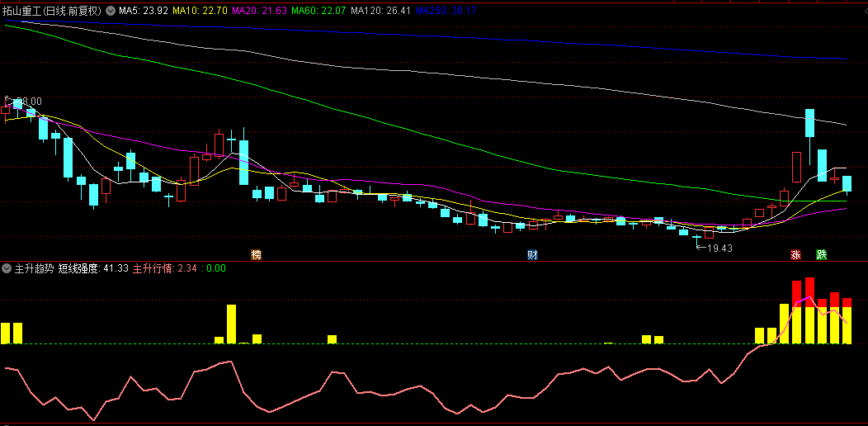The height and width of the screenshot is (426, 868).
Task: Open dropdown arrow beside 拓山重工 chart title
Action: 111,10
